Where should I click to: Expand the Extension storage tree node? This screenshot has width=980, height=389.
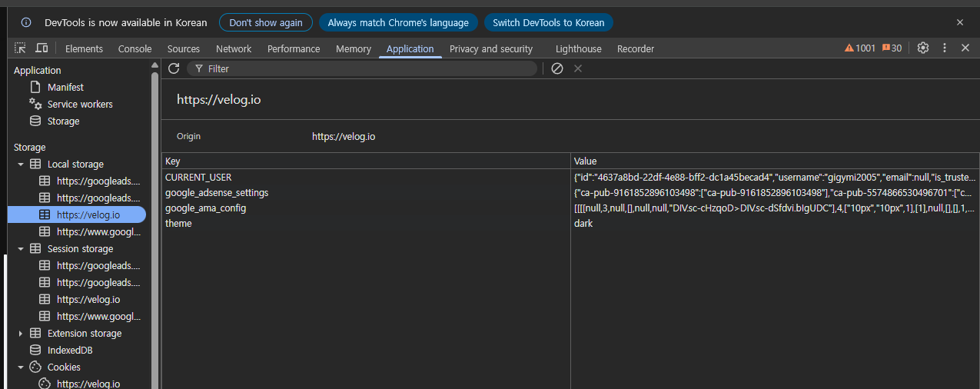[x=21, y=334]
